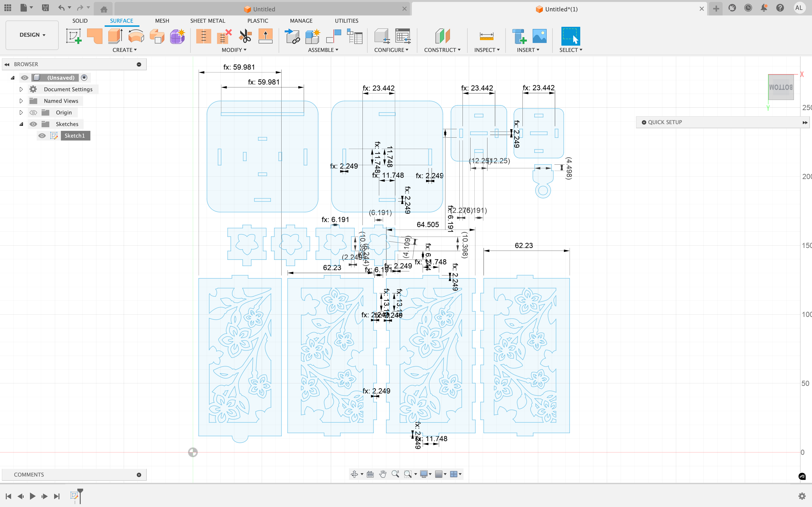Click the Trim scissors tool
This screenshot has width=812, height=507.
245,36
